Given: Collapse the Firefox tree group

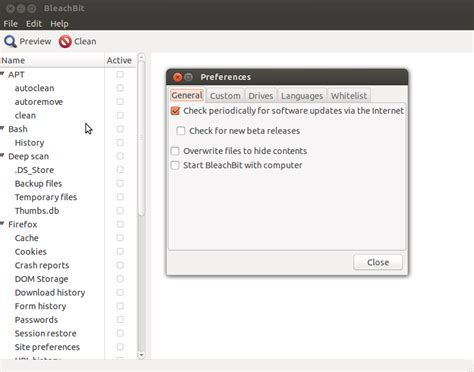Looking at the screenshot, I should [3, 223].
